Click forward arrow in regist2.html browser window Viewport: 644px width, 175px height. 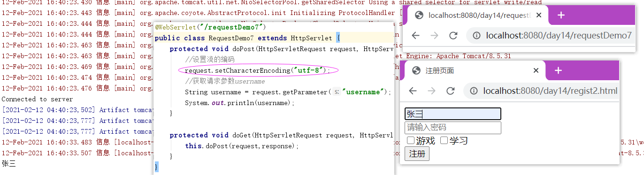point(432,91)
